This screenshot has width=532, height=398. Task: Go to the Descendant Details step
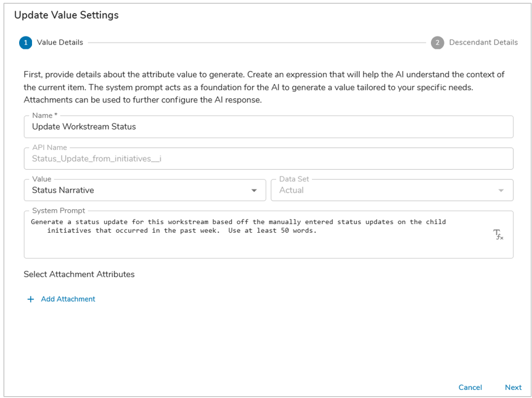(x=483, y=43)
